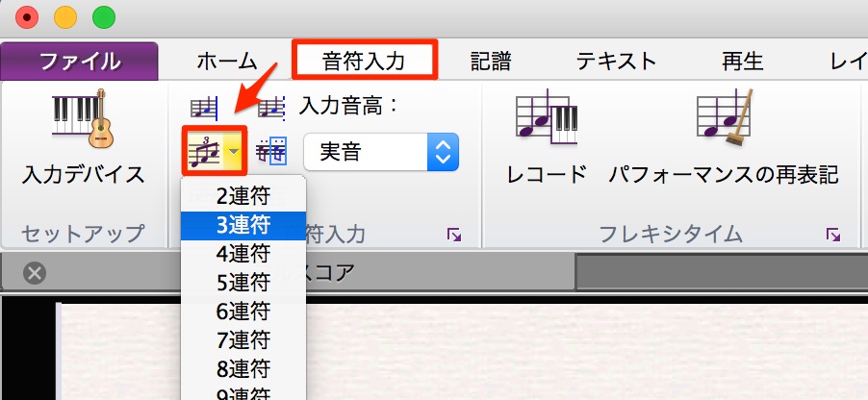This screenshot has height=400, width=868.
Task: Switch to the テキスト tab
Action: [x=616, y=61]
